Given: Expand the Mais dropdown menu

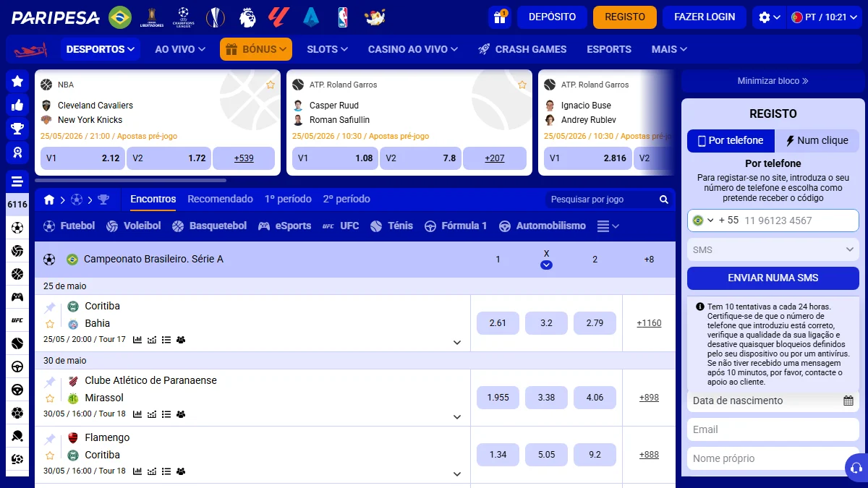Looking at the screenshot, I should coord(669,49).
